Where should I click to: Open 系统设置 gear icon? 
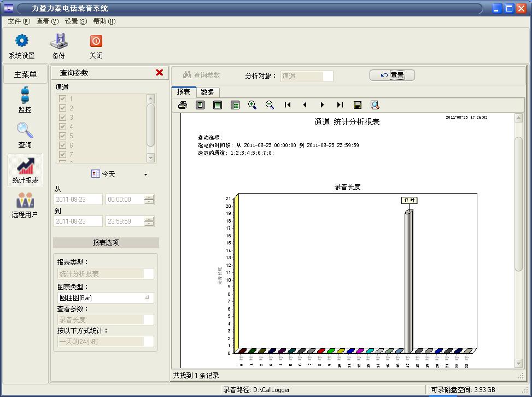click(x=21, y=42)
